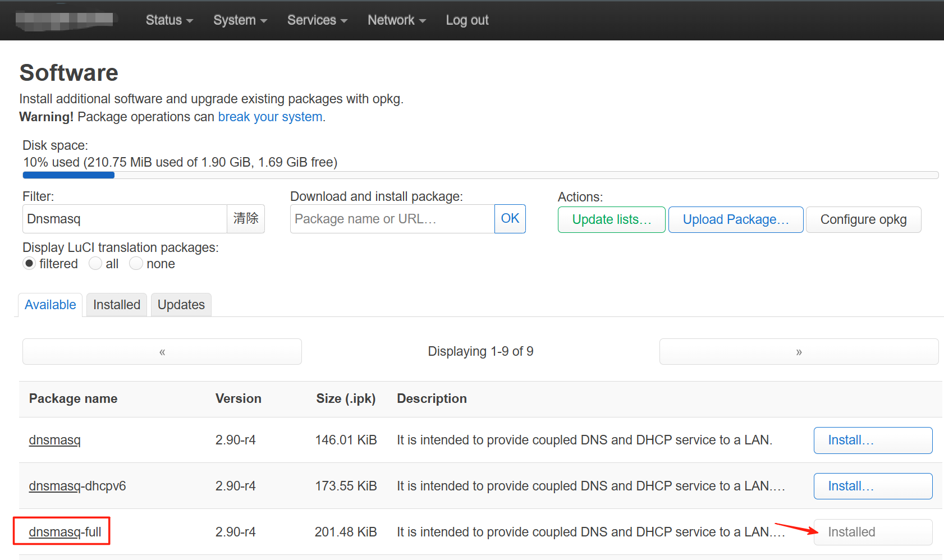
Task: Install the dnsmasq-dhcpv6 package
Action: pos(872,486)
